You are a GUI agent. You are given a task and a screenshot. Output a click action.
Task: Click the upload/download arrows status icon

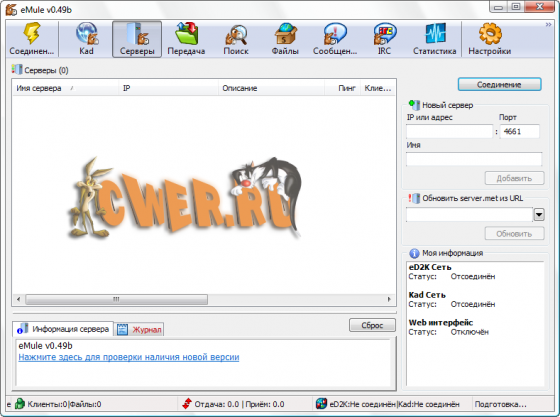187,404
